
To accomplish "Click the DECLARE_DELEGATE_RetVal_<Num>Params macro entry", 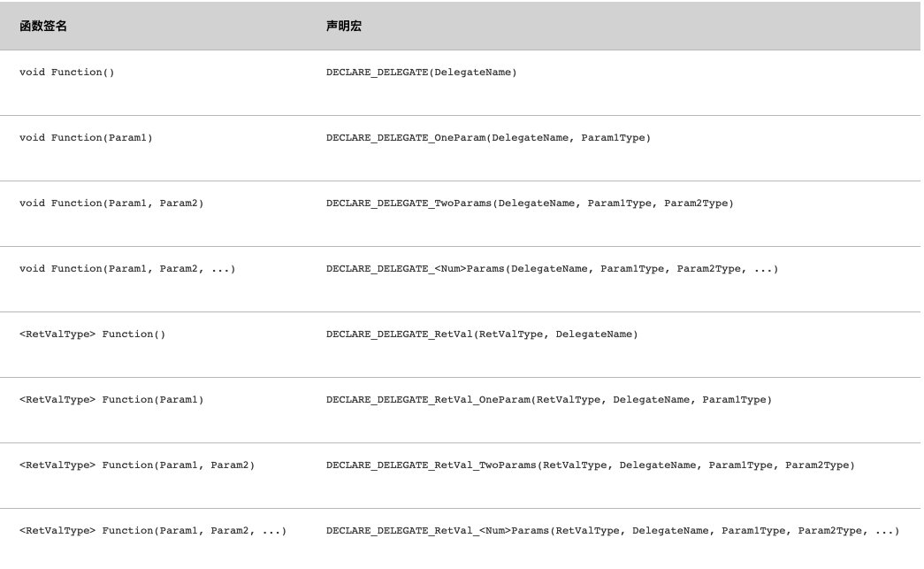I will 613,530.
